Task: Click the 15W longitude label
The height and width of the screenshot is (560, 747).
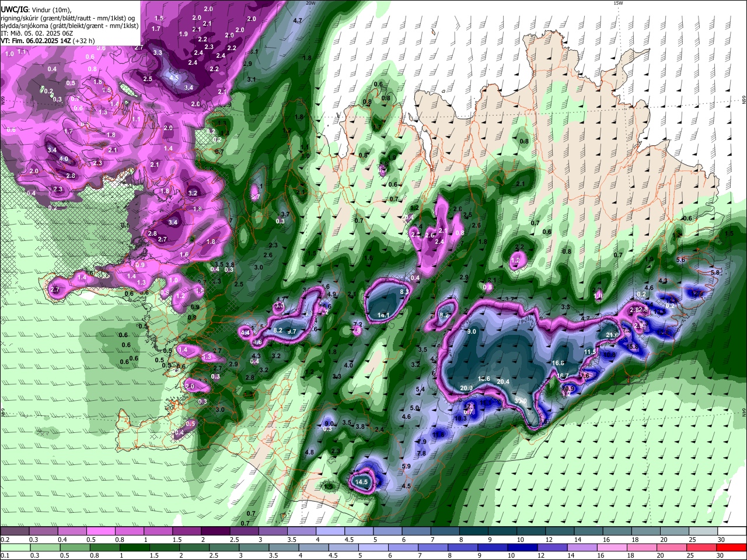Action: [x=618, y=3]
